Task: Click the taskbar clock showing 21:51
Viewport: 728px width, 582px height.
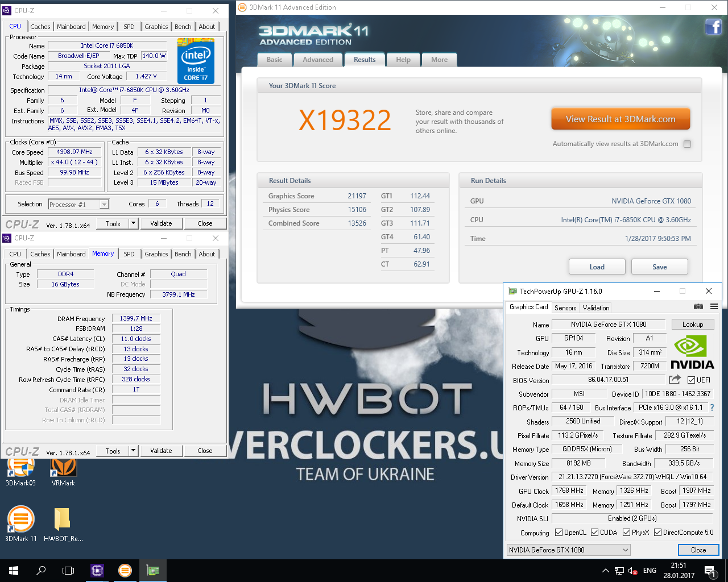Action: 679,571
